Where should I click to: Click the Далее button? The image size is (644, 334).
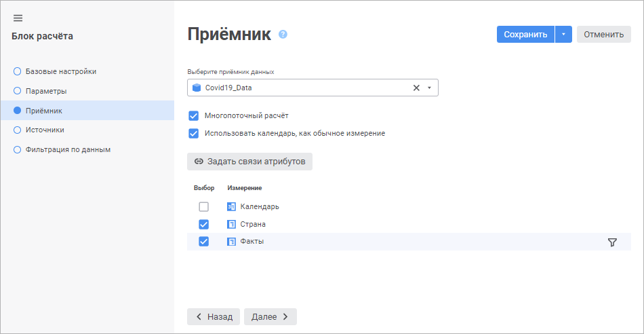click(x=270, y=316)
